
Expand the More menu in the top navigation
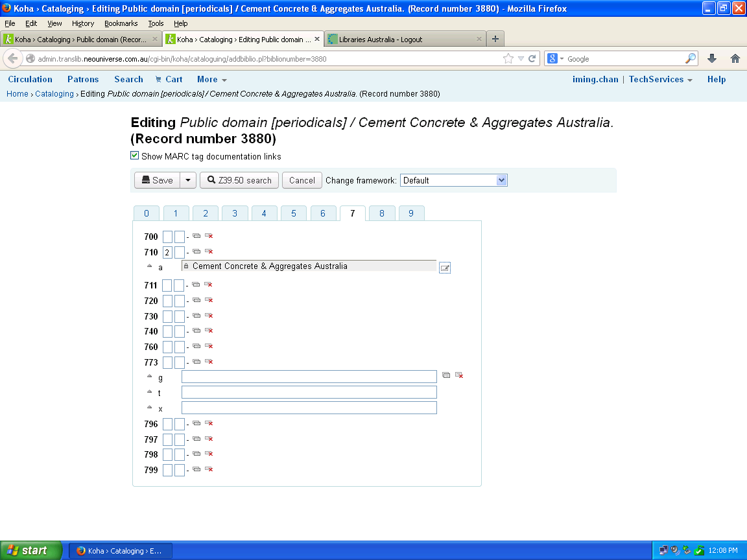(212, 80)
